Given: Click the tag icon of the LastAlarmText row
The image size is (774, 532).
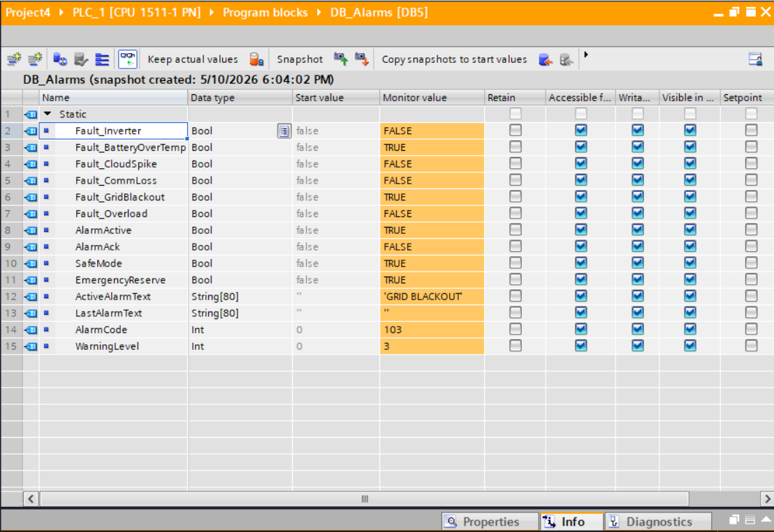Looking at the screenshot, I should click(x=31, y=313).
